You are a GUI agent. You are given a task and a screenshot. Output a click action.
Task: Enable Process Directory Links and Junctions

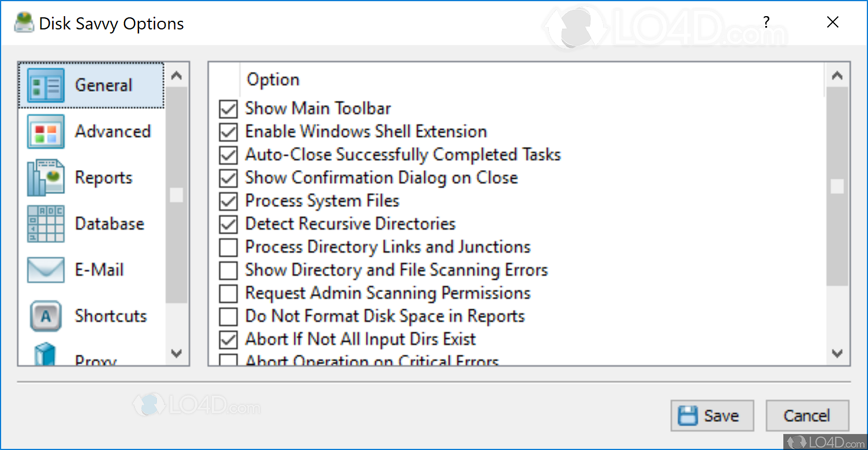[228, 247]
